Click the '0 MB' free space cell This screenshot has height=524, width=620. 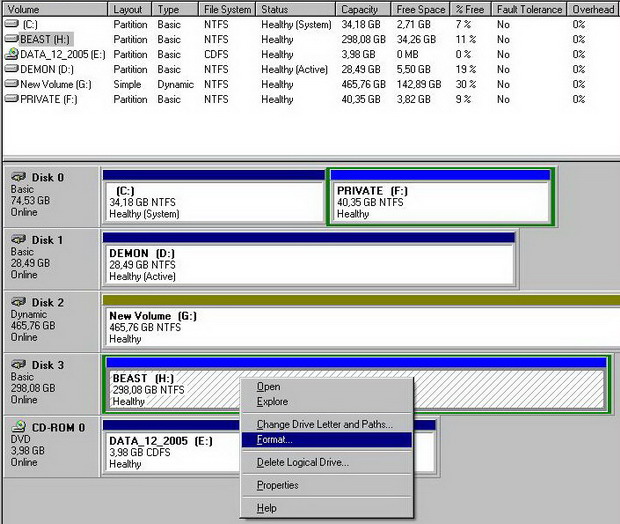click(408, 54)
